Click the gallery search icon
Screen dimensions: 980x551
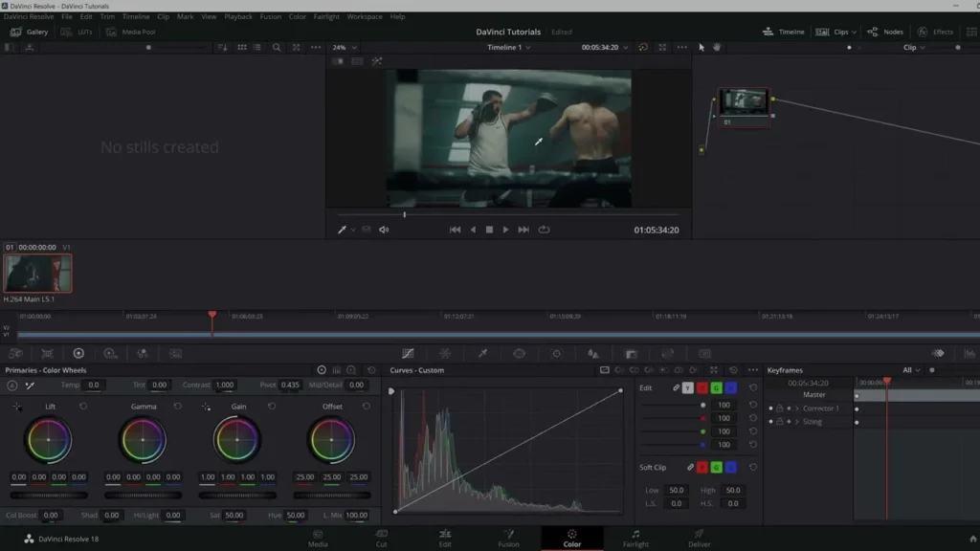point(277,48)
